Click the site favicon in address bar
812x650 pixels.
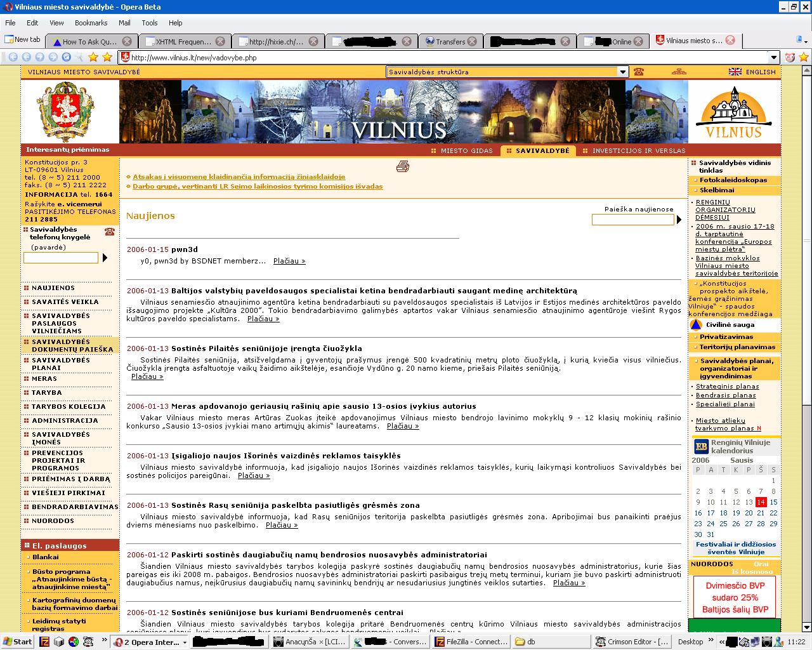(126, 57)
